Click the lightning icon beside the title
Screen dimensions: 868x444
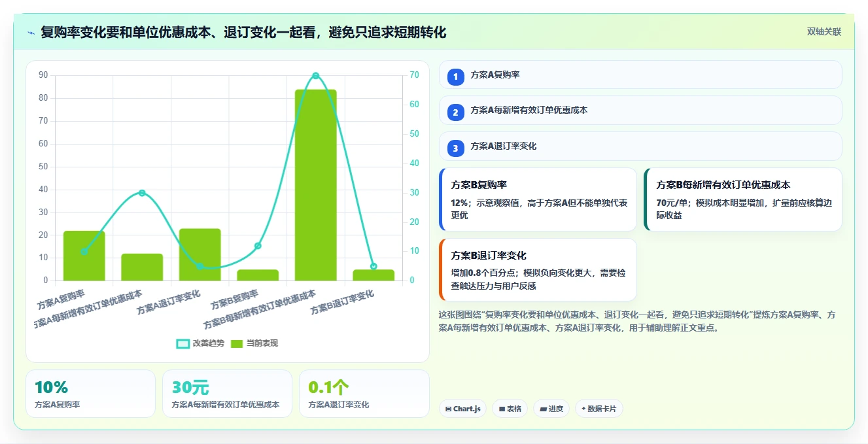point(31,32)
